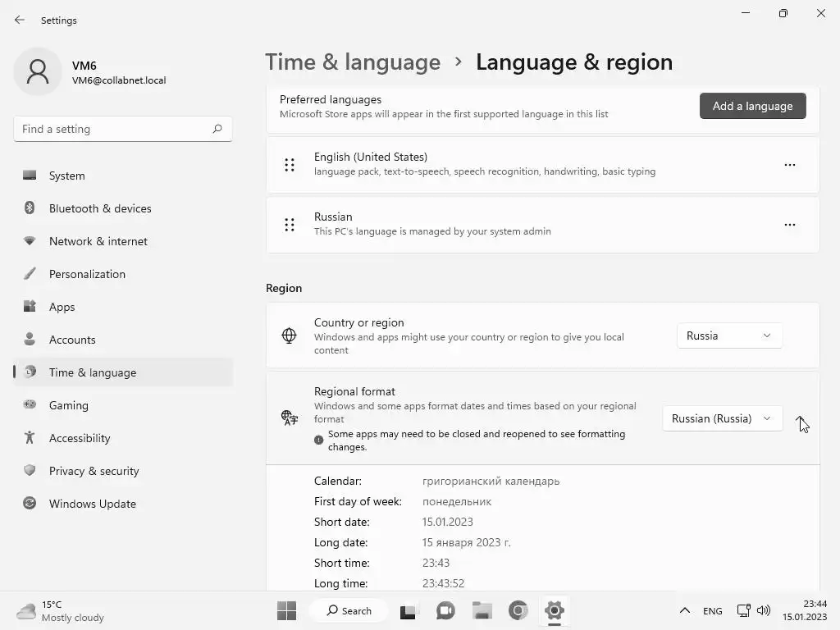The width and height of the screenshot is (840, 630).
Task: Click the Long time value 23:43:52
Action: 443,583
